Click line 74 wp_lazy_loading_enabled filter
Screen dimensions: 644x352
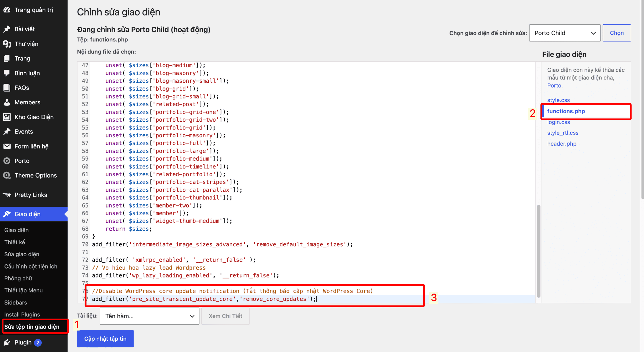click(x=186, y=275)
